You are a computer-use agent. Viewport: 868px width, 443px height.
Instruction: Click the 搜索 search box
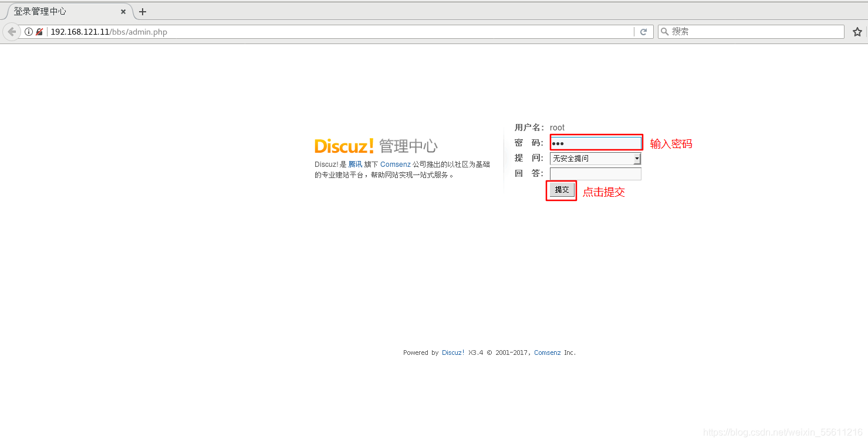click(751, 32)
